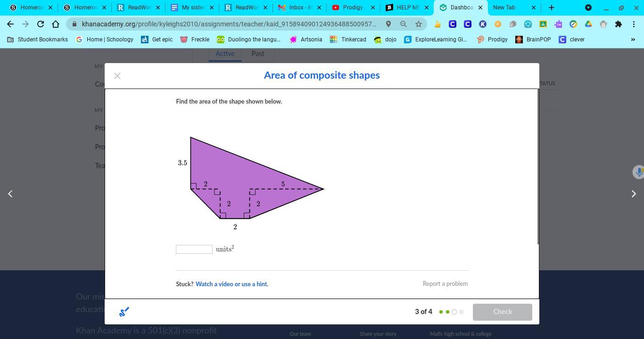Image resolution: width=644 pixels, height=339 pixels.
Task: Close the HELP ME tab
Action: tap(427, 8)
